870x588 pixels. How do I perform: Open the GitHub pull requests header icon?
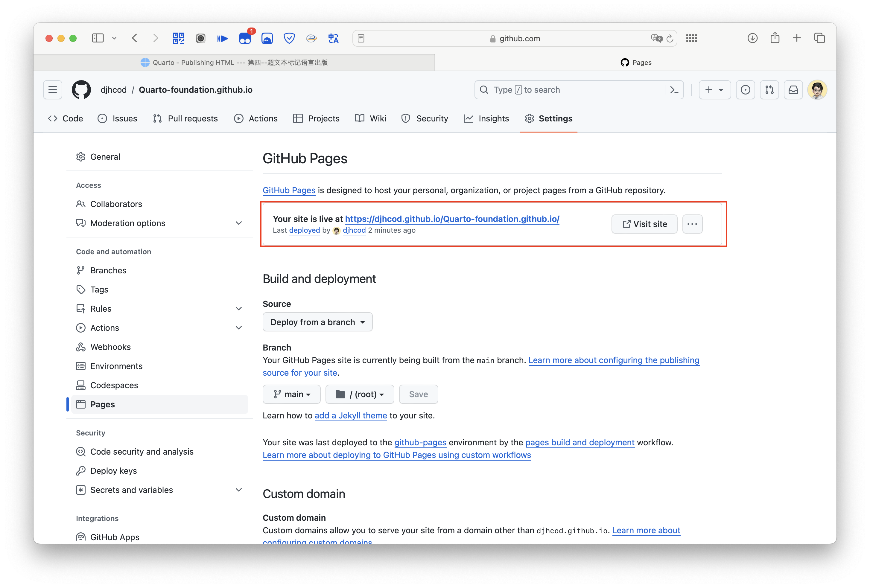(x=769, y=90)
